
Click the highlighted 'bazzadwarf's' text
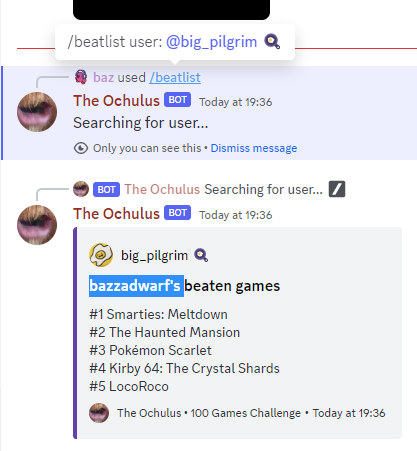coord(136,286)
